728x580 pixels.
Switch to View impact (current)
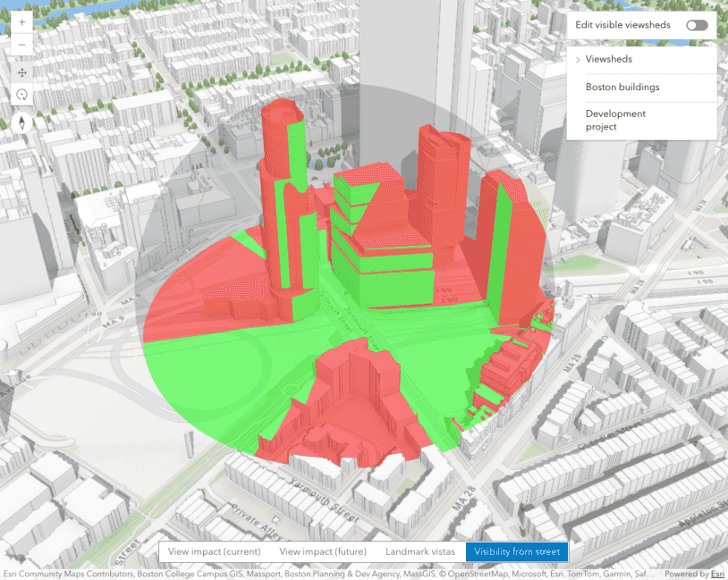pos(214,551)
